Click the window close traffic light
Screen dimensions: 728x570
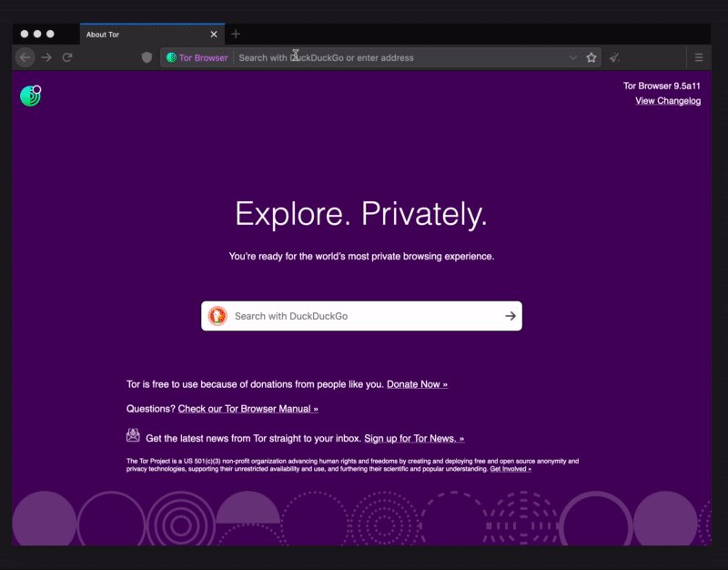25,34
